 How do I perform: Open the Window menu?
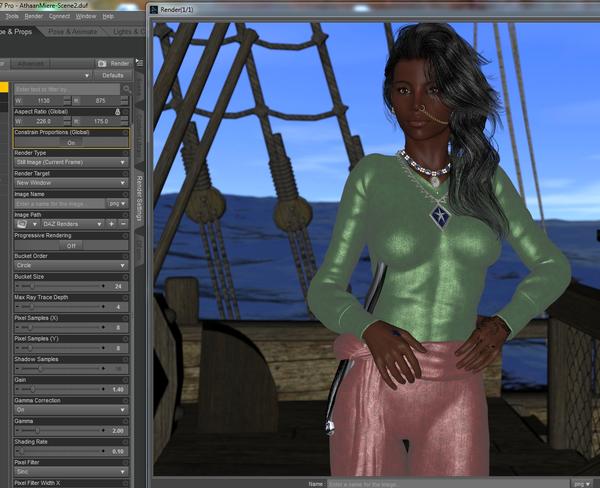coord(86,16)
